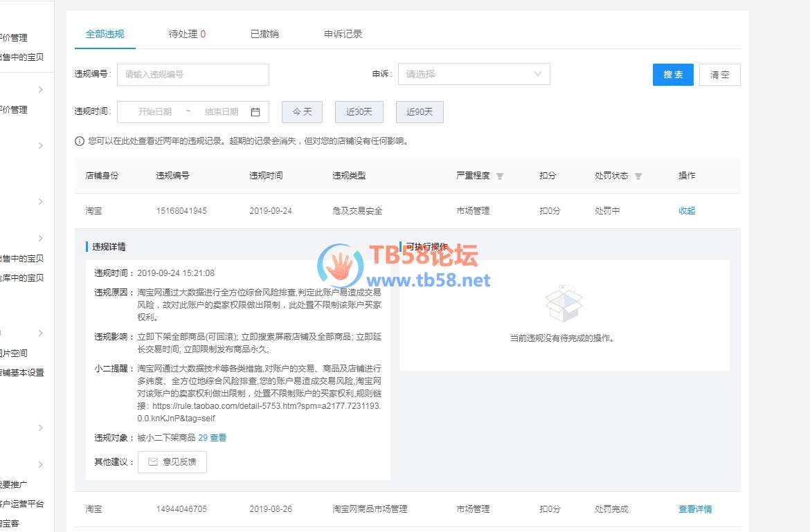Image resolution: width=810 pixels, height=532 pixels.
Task: Click the blue 搜索 button
Action: click(673, 75)
